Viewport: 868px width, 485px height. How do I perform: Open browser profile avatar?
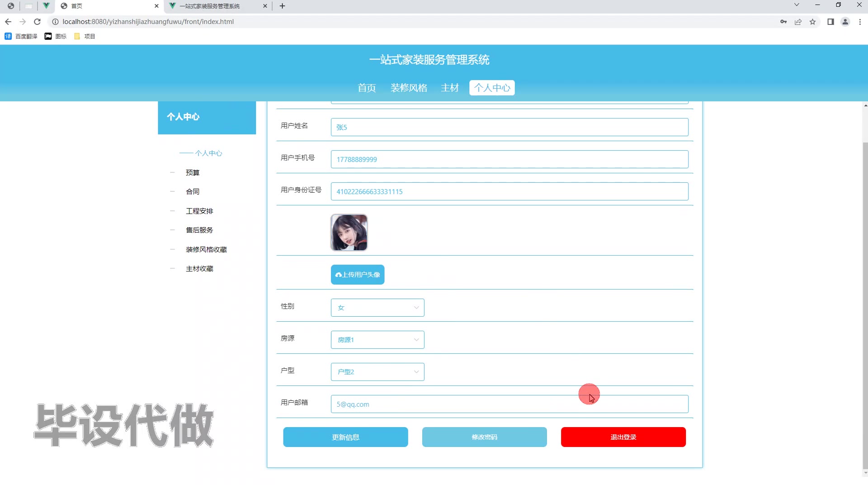click(x=845, y=22)
